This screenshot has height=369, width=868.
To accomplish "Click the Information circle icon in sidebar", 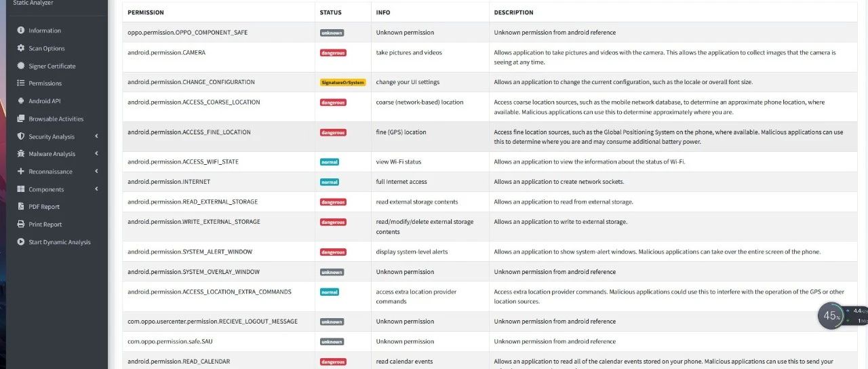I will [x=21, y=31].
